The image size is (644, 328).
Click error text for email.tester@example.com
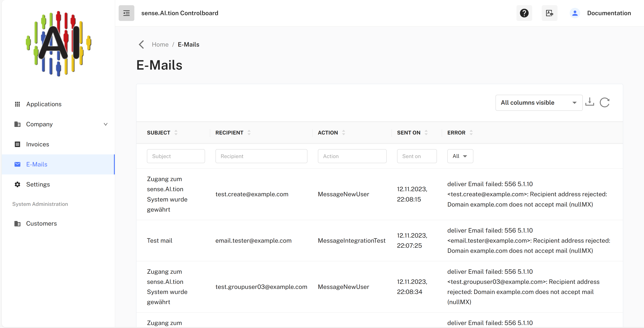528,240
